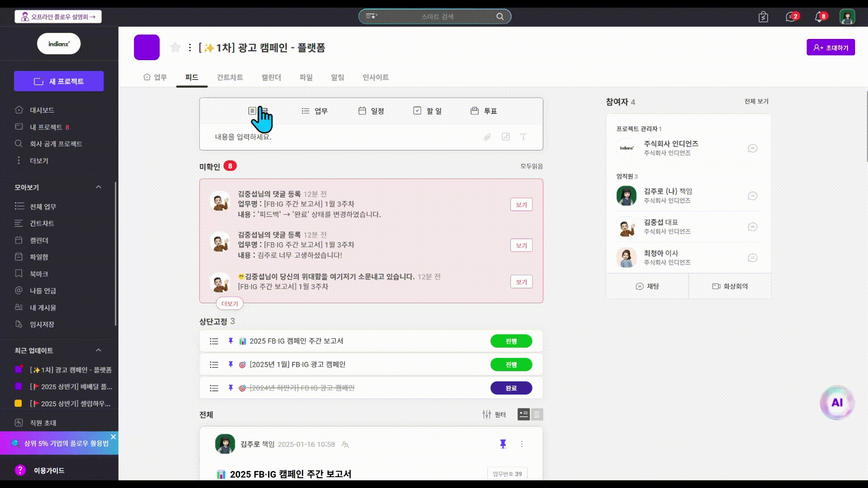Viewport: 868px width, 488px height.
Task: Click the insert image icon in composer
Action: [505, 137]
